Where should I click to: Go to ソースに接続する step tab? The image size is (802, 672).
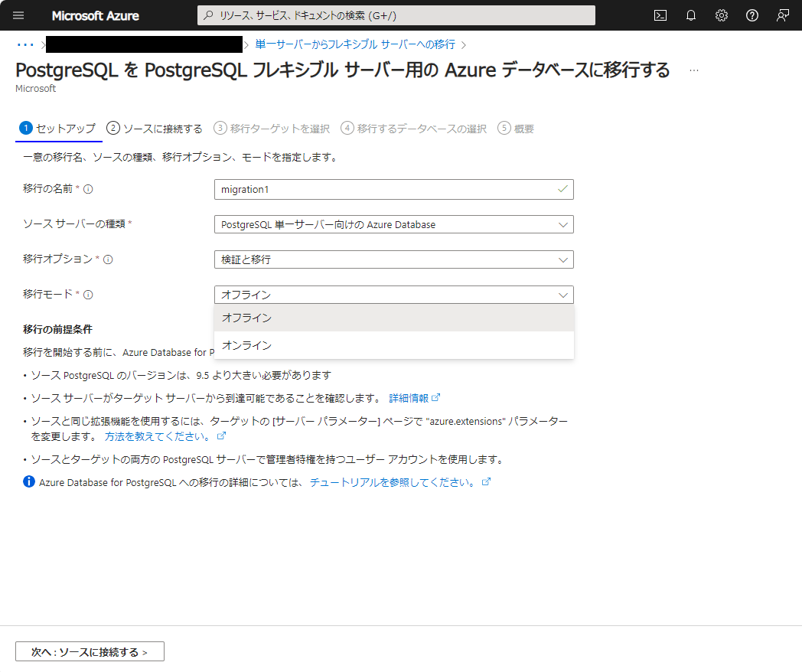click(x=155, y=129)
